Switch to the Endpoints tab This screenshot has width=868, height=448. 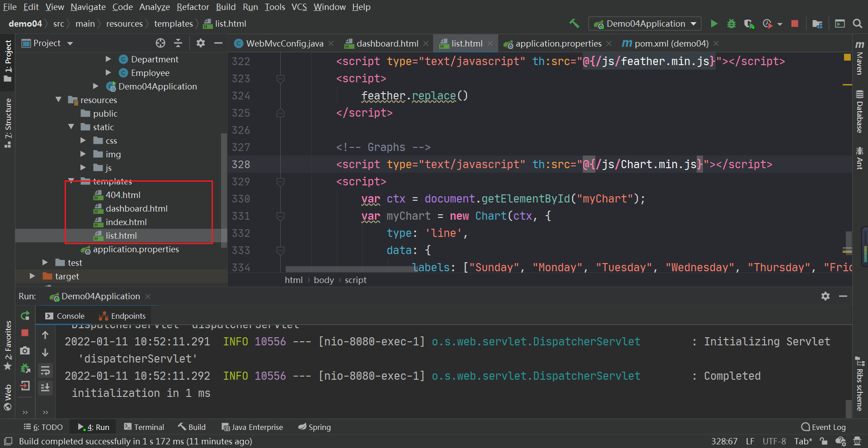click(123, 316)
